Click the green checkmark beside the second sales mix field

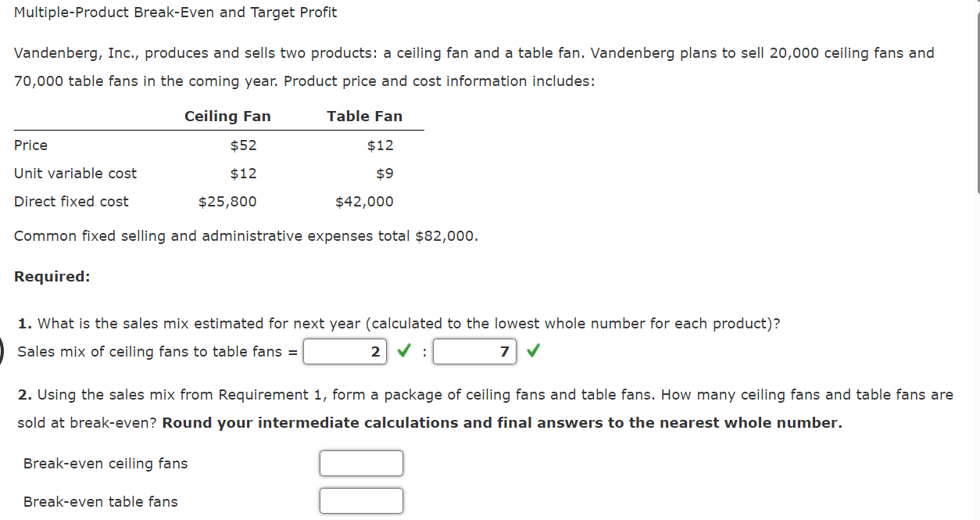point(532,351)
